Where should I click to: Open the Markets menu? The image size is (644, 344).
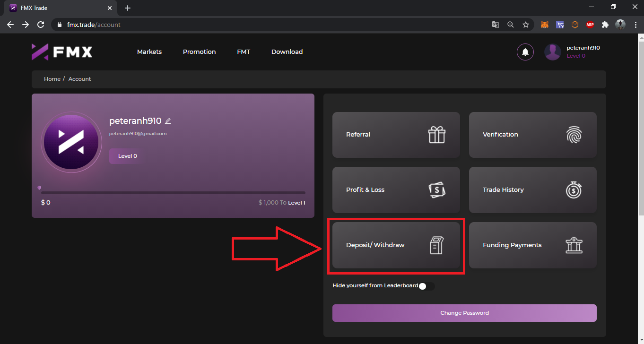click(x=149, y=52)
